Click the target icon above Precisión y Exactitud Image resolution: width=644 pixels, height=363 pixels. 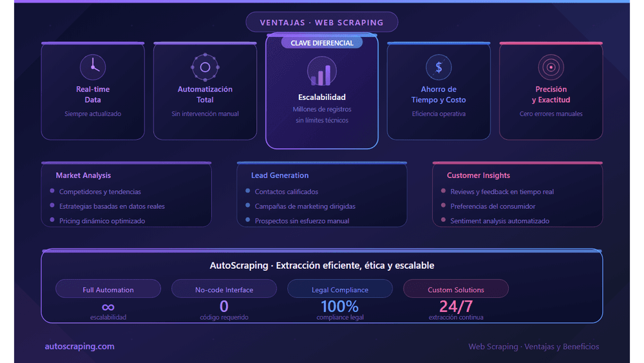tap(551, 67)
